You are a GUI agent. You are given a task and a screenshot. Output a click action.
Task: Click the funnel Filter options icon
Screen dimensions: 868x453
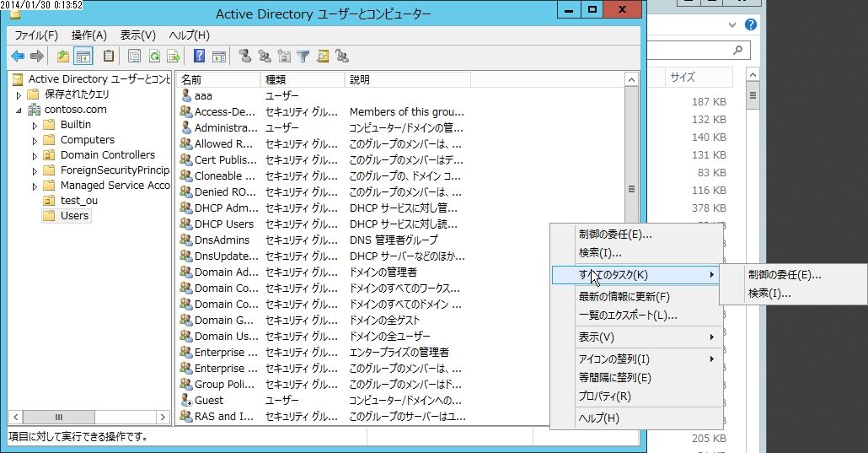pos(303,56)
